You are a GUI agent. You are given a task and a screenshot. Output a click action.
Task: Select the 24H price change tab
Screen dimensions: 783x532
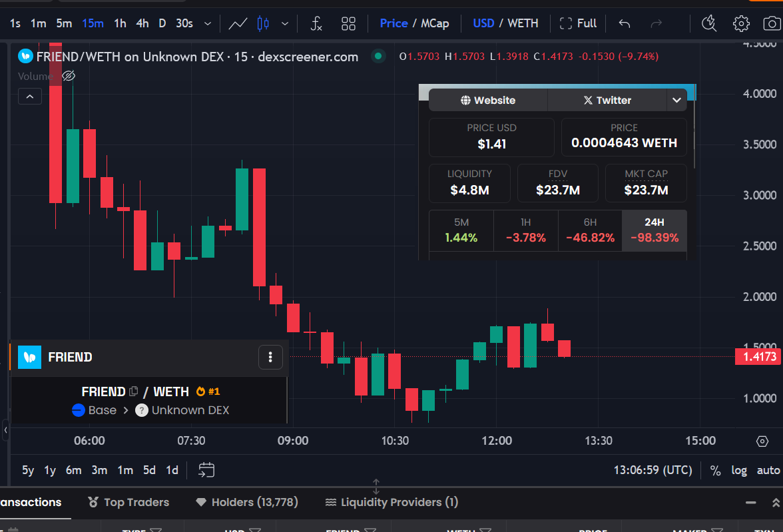tap(654, 230)
